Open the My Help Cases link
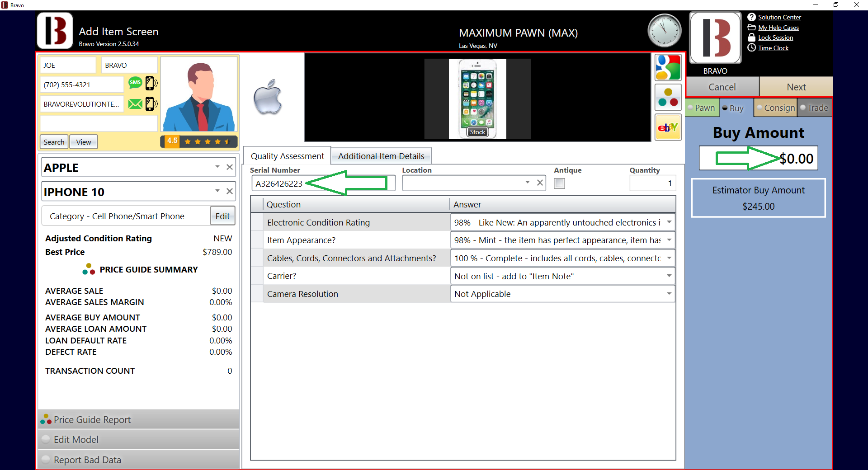 click(778, 28)
